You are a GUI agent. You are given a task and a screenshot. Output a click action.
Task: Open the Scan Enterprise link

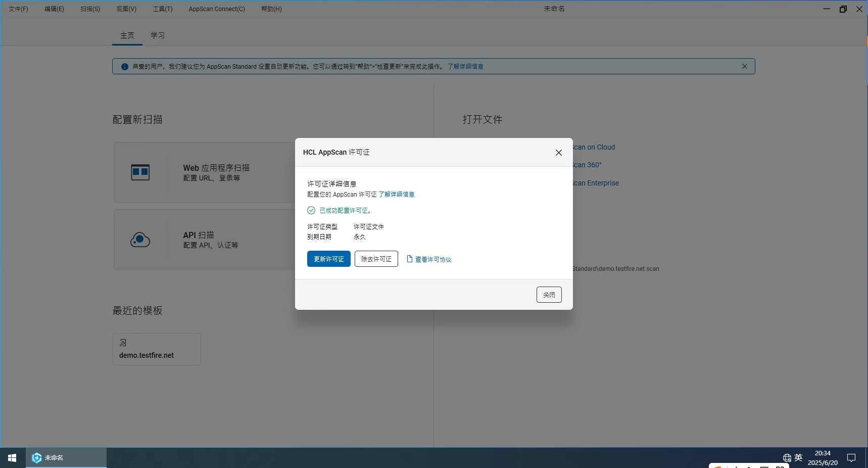[596, 183]
